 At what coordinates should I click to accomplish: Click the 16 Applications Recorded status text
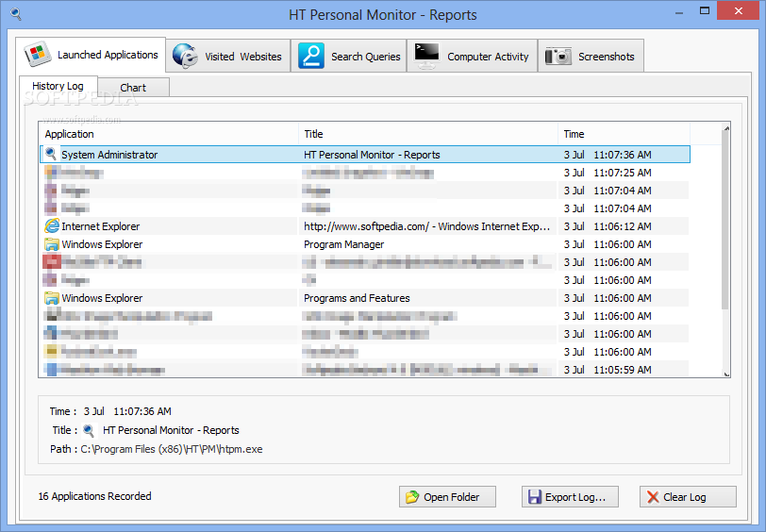[94, 496]
